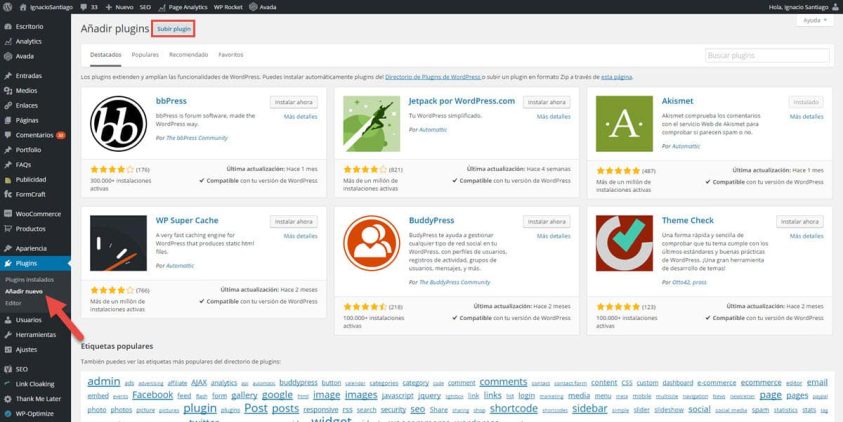Viewport: 843px width, 422px height.
Task: Click the WP Super Cache thumbnail
Action: coord(118,243)
